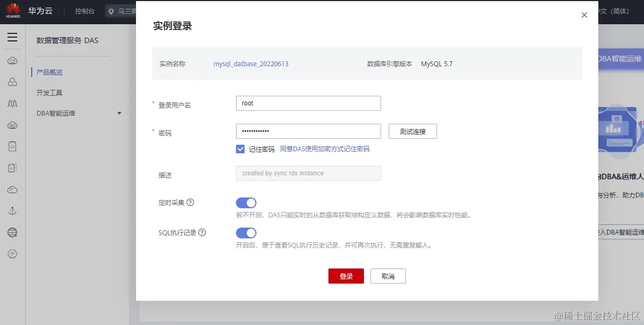Select 产品概览 in the sidebar
Screen dimensions: 644x325
coord(49,72)
